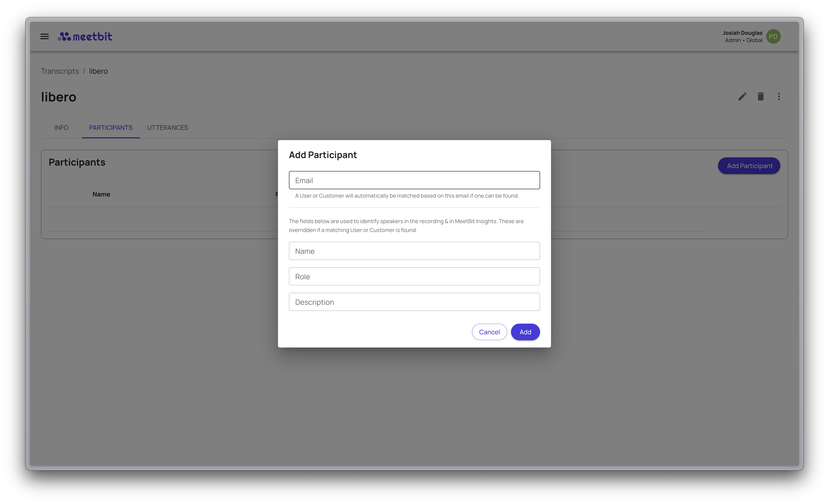Switch to the INFO tab
The image size is (829, 504).
pyautogui.click(x=61, y=128)
